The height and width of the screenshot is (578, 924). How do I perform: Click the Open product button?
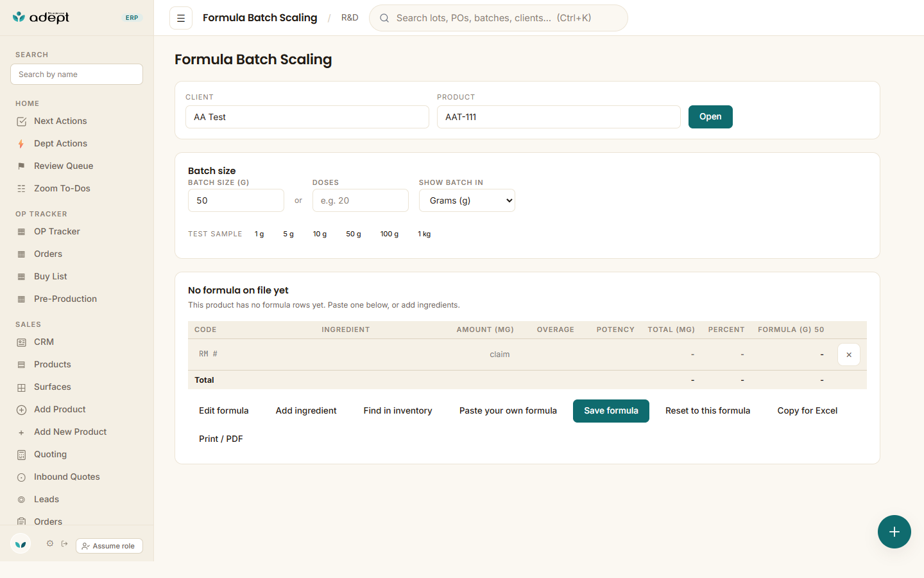(710, 117)
